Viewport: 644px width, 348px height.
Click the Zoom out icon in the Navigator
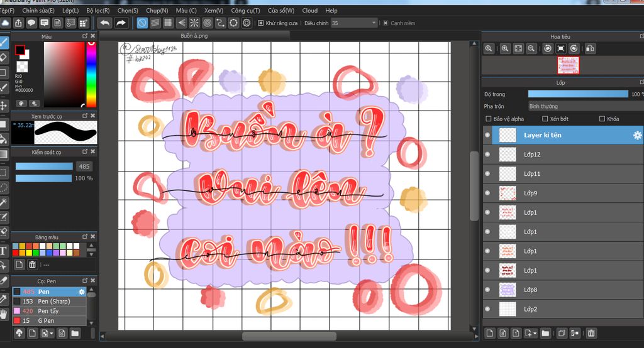(x=531, y=48)
